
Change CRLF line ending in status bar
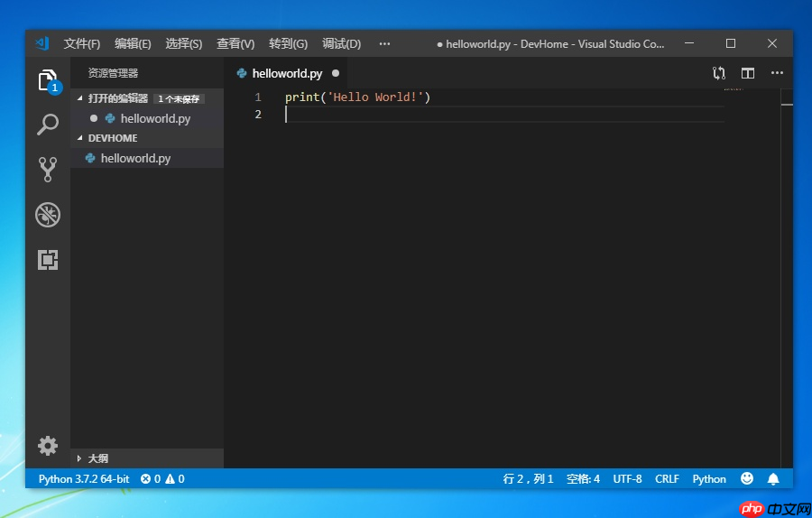pyautogui.click(x=667, y=478)
